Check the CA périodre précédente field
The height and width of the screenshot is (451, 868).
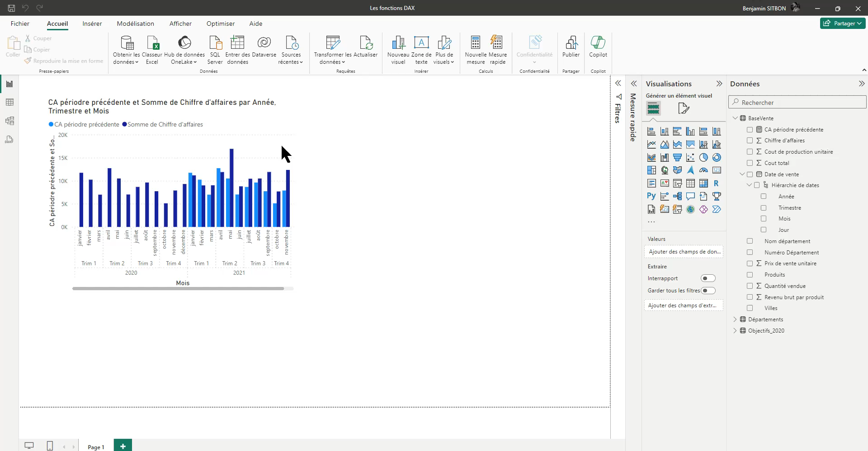pyautogui.click(x=750, y=130)
